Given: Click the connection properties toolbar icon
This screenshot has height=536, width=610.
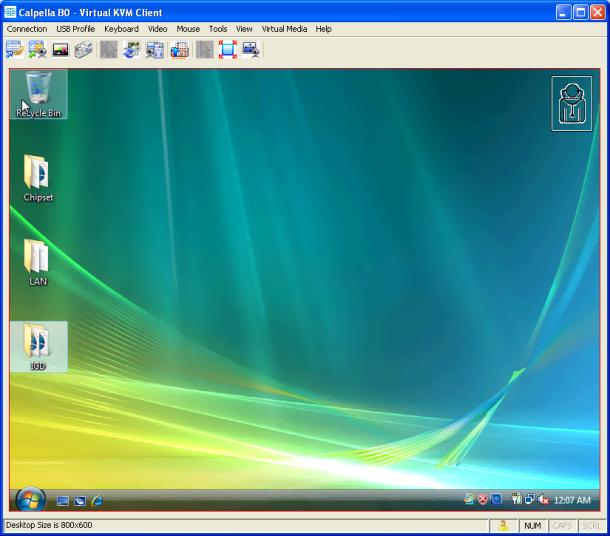Looking at the screenshot, I should pyautogui.click(x=14, y=50).
